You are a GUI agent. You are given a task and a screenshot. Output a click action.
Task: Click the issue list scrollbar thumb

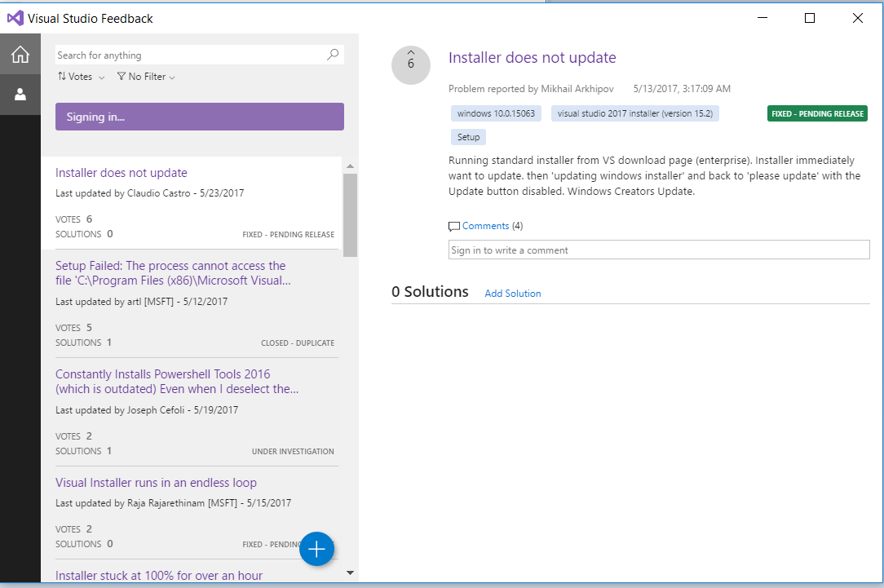[350, 214]
